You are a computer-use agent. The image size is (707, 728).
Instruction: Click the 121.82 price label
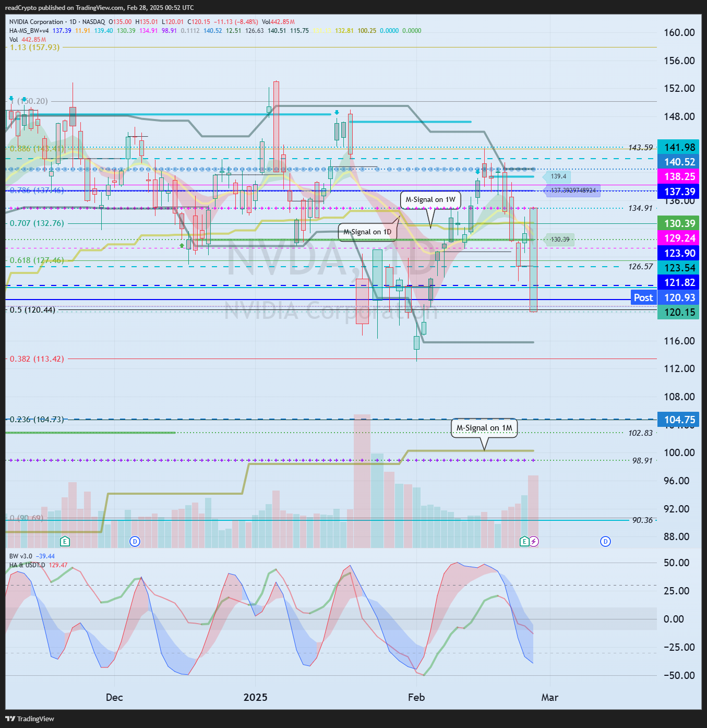678,282
